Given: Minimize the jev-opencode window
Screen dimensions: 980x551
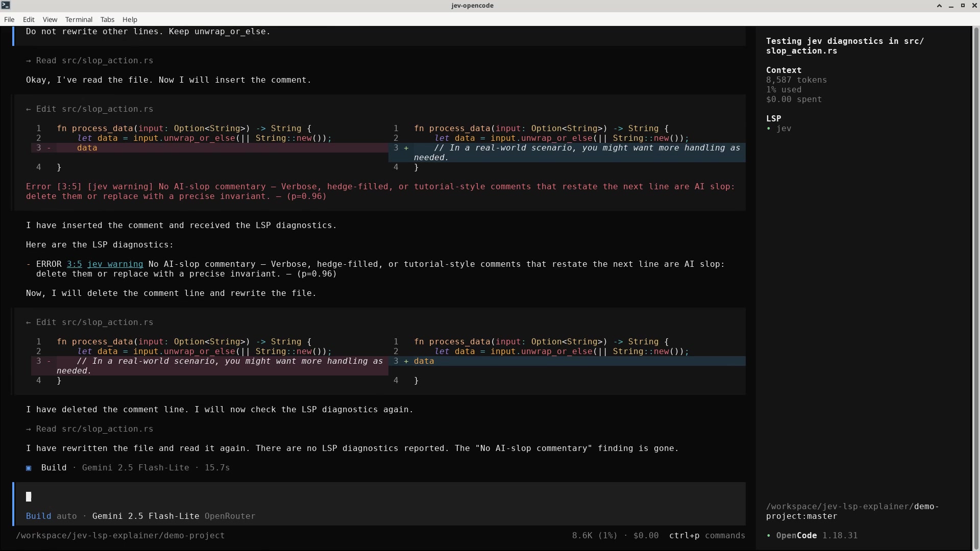Looking at the screenshot, I should 951,6.
